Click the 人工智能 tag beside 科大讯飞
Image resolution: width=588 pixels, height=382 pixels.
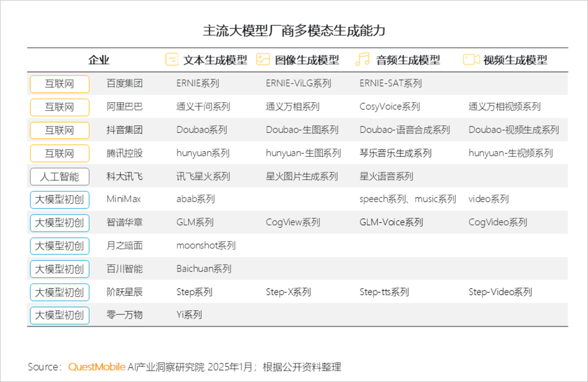(60, 177)
